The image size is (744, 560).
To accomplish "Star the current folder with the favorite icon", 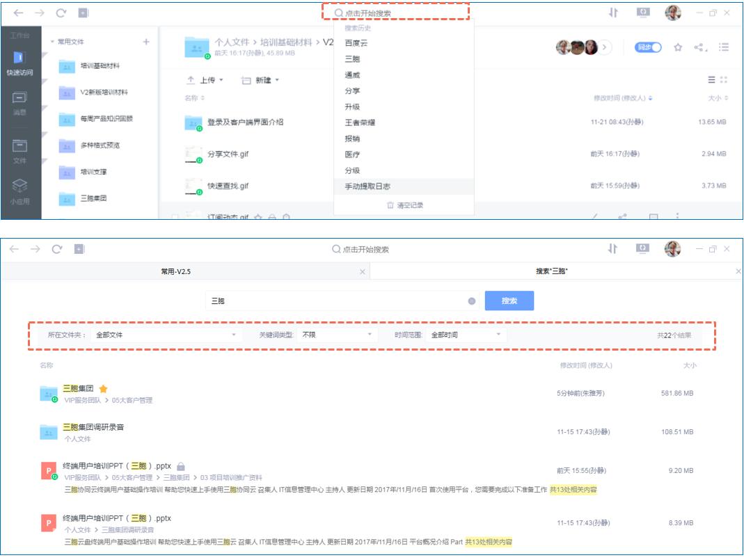I will 678,47.
